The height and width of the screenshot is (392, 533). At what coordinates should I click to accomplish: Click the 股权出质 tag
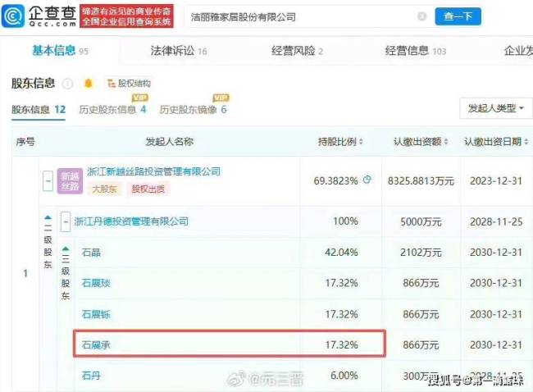click(148, 189)
